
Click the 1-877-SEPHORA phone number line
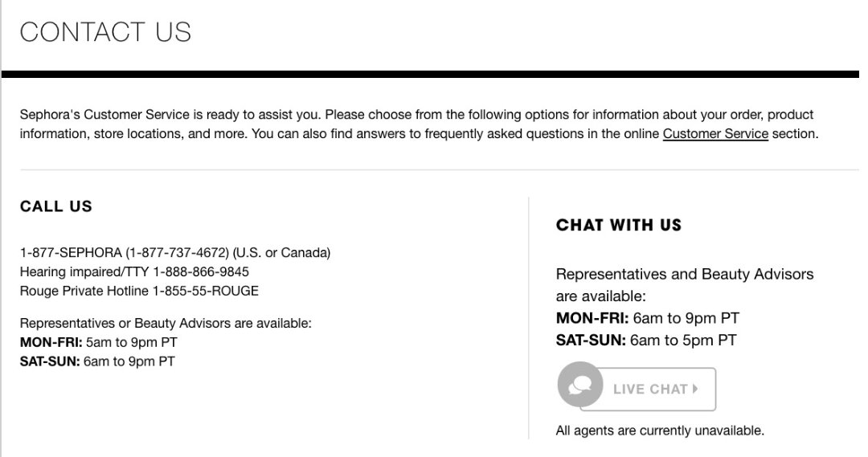(x=175, y=253)
